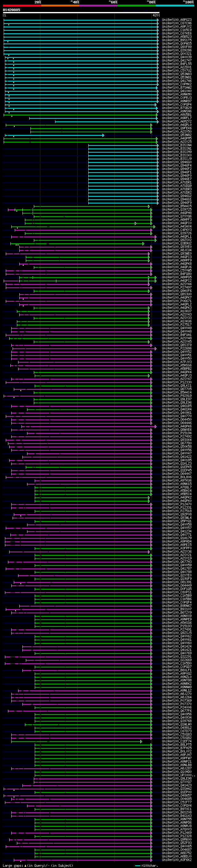This screenshot has height=868, width=197.
Task: Select the UniRef100_B5A415 entry
Action: (x=177, y=206)
